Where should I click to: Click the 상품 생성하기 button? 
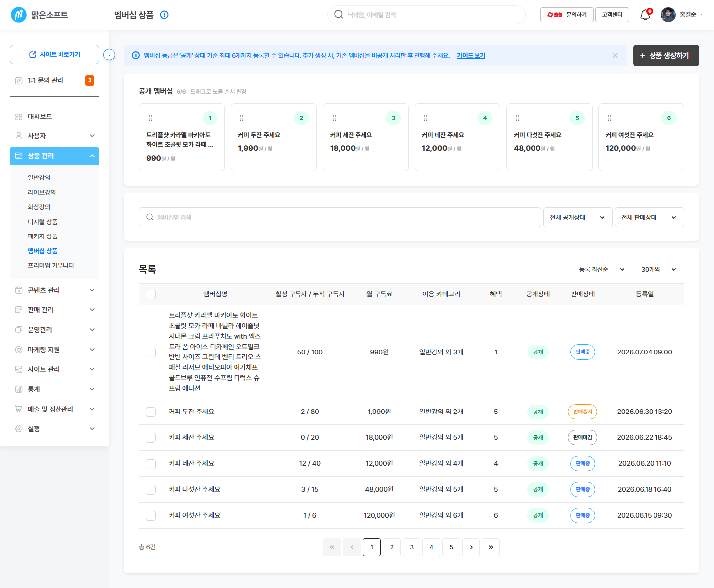coord(666,56)
